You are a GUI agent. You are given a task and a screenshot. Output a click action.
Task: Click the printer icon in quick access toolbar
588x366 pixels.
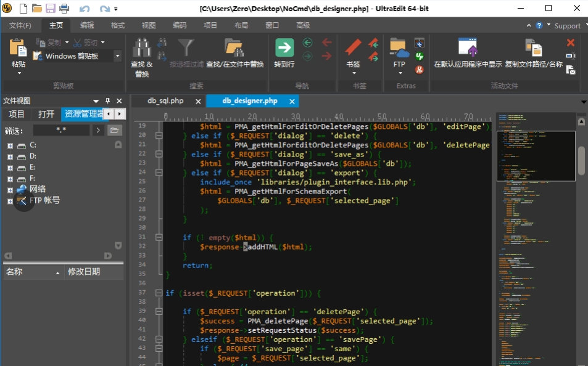tap(64, 9)
